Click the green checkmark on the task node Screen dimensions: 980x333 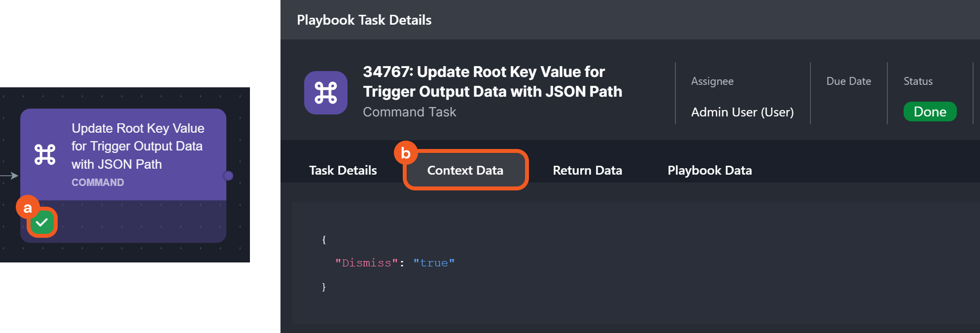coord(42,222)
